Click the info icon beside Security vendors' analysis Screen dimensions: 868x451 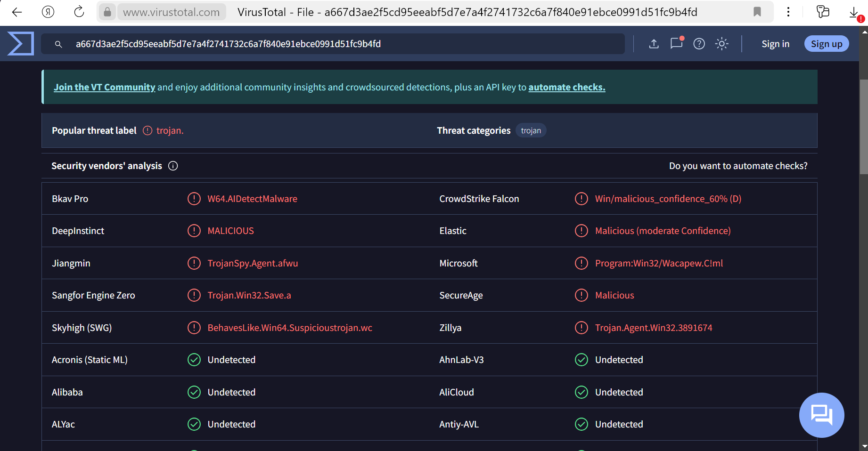tap(173, 166)
